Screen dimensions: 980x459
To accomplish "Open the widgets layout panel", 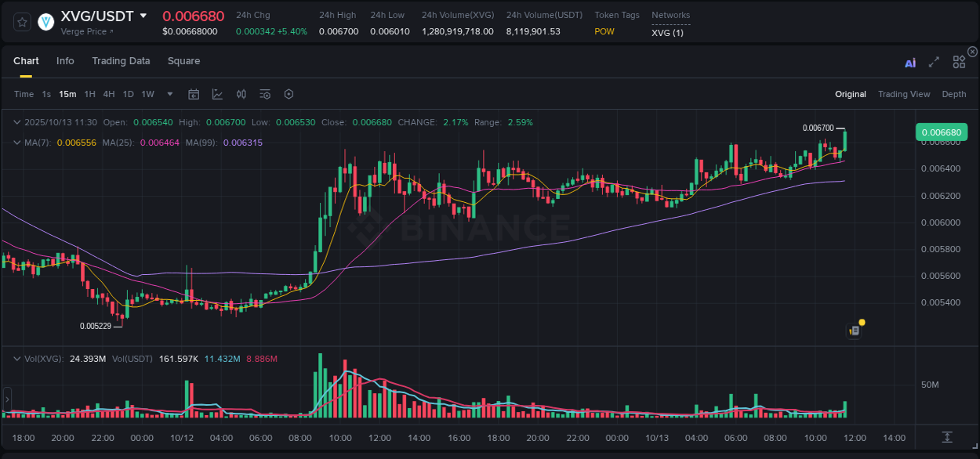I will point(959,62).
